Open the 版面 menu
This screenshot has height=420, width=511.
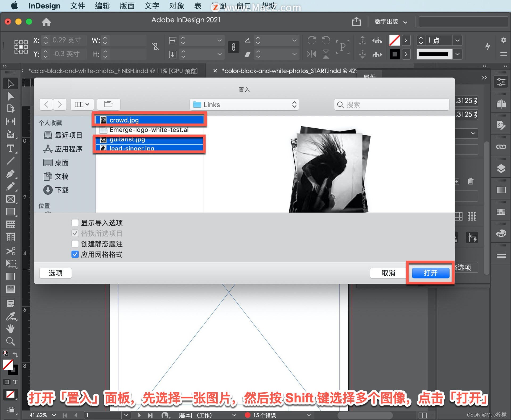pyautogui.click(x=127, y=6)
